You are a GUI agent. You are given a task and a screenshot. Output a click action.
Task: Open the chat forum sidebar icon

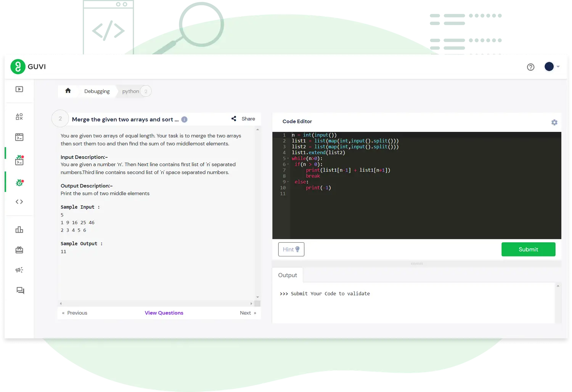pos(20,291)
